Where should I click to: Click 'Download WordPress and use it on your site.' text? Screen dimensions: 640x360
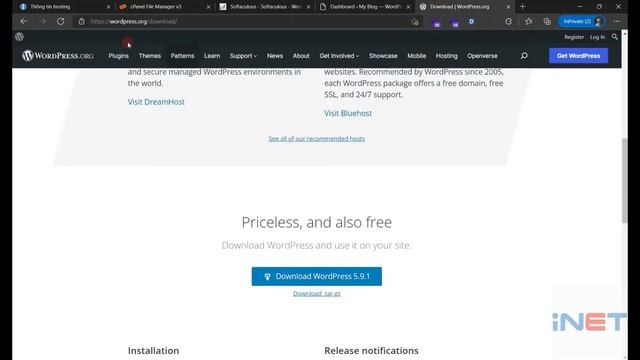click(317, 245)
